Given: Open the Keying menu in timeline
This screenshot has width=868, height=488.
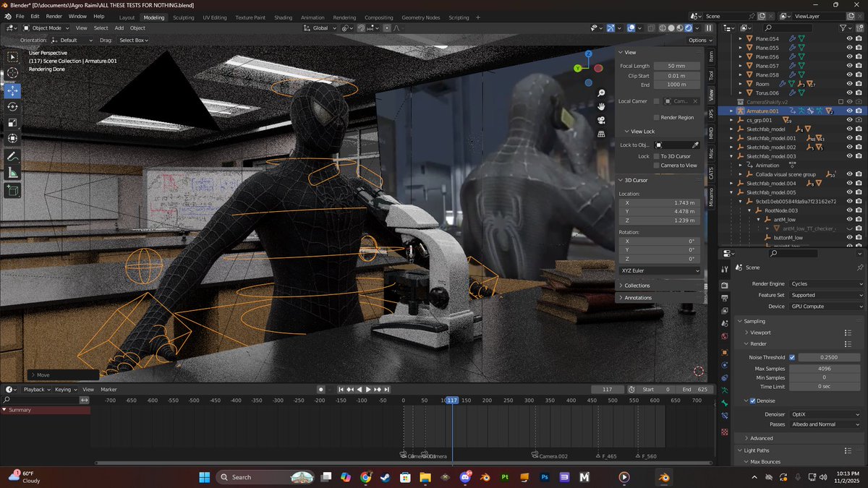Looking at the screenshot, I should [64, 389].
